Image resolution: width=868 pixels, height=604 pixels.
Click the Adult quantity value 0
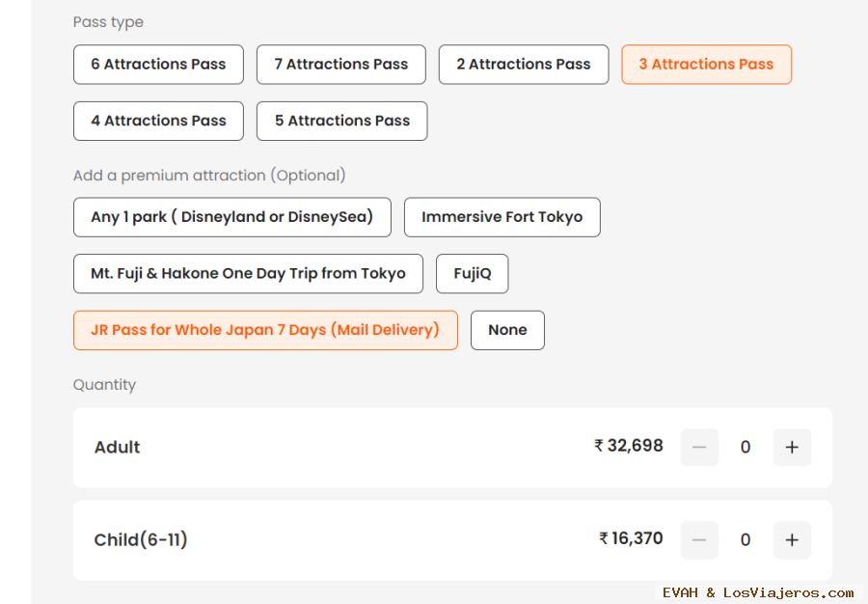[746, 448]
